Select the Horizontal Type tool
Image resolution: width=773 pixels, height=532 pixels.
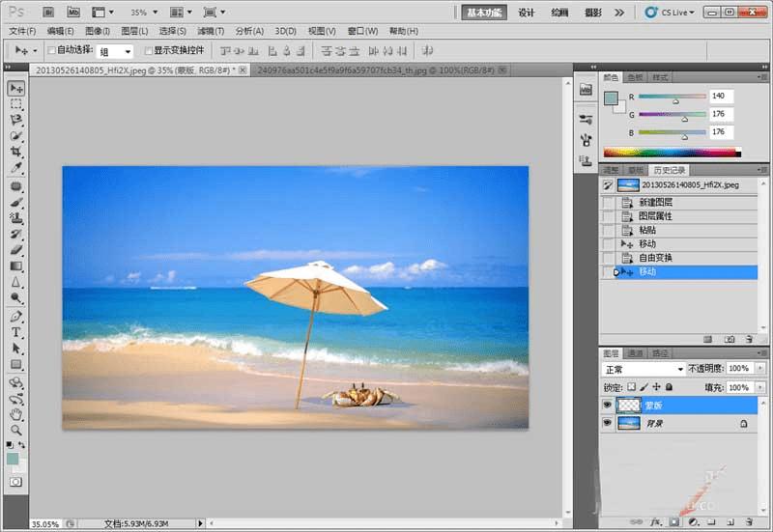16,331
